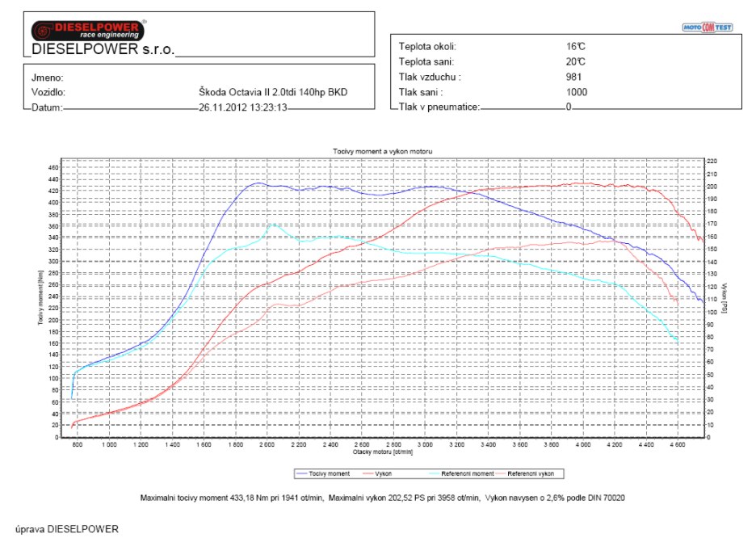Image resolution: width=756 pixels, height=542 pixels.
Task: Click the Tocivy moment [Nm] y-axis label
Action: tap(40, 299)
